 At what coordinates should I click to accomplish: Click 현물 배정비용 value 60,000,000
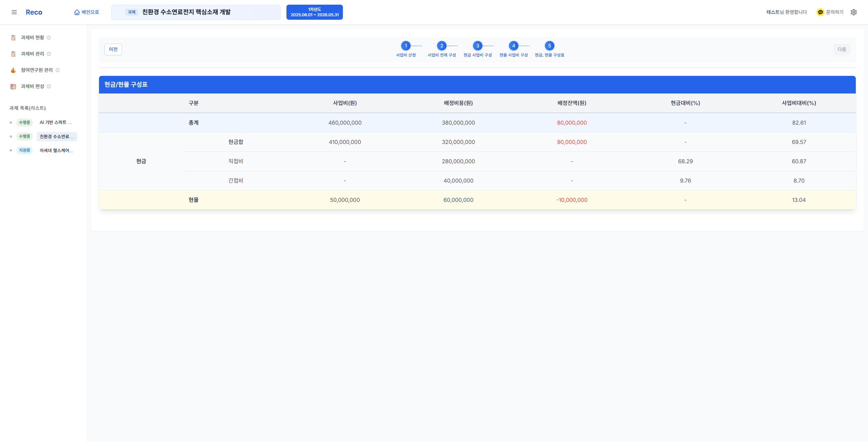point(458,200)
